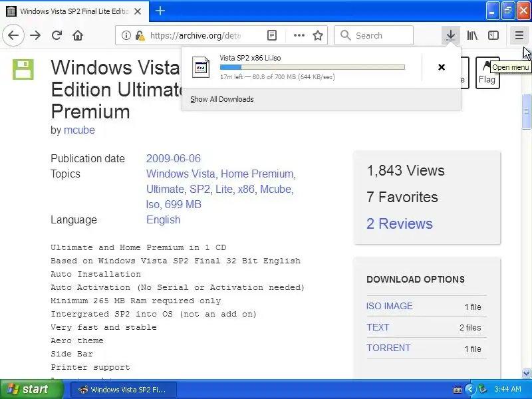
Task: Expand hidden system tray icons arrow
Action: click(470, 389)
